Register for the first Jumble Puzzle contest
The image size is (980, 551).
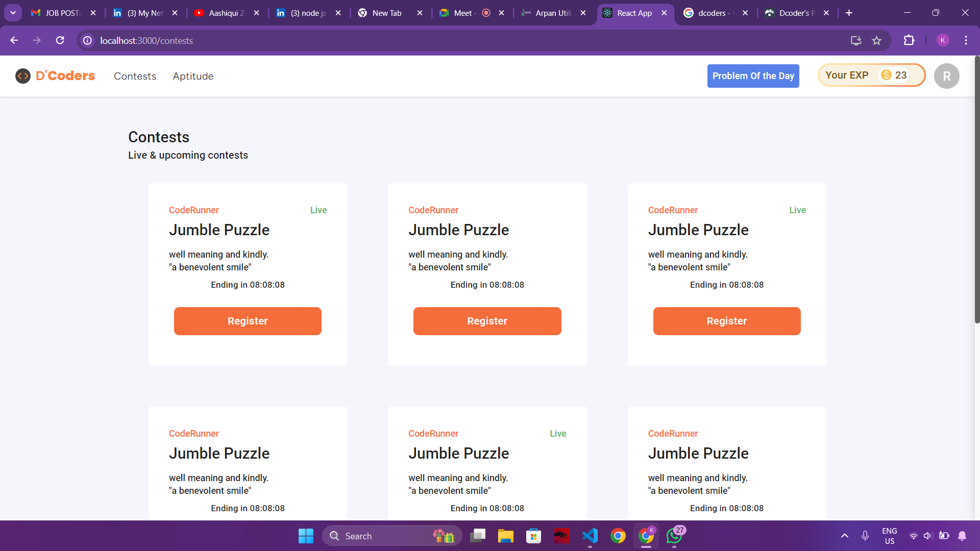click(248, 321)
